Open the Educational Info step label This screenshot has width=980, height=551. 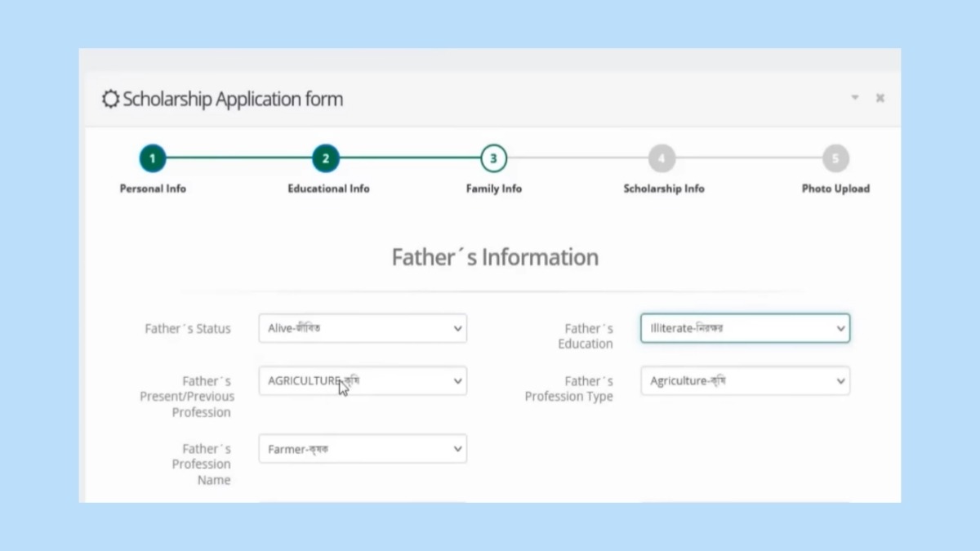tap(328, 189)
